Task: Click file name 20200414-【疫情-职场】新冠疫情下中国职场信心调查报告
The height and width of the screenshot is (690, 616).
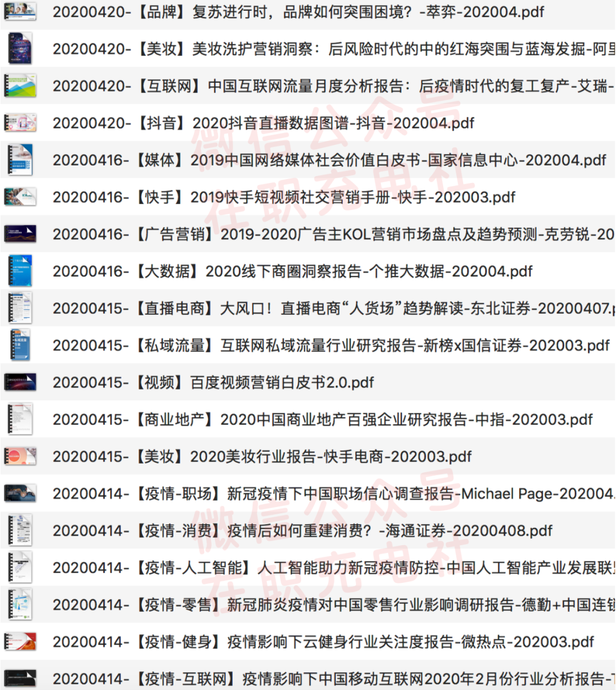Action: [x=334, y=494]
